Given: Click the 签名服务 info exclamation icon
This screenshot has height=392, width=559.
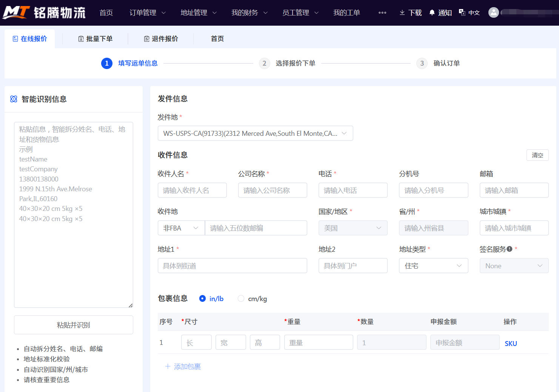Looking at the screenshot, I should tap(510, 249).
